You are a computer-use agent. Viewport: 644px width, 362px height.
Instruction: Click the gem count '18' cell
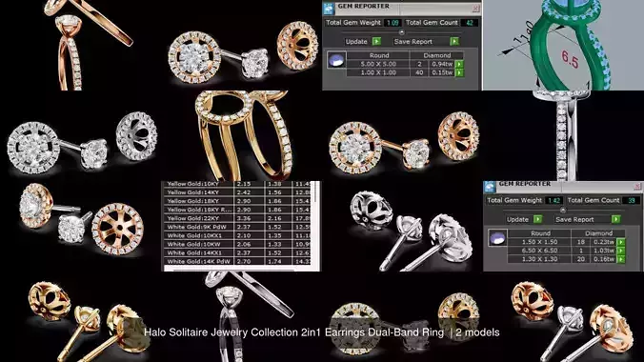click(581, 242)
